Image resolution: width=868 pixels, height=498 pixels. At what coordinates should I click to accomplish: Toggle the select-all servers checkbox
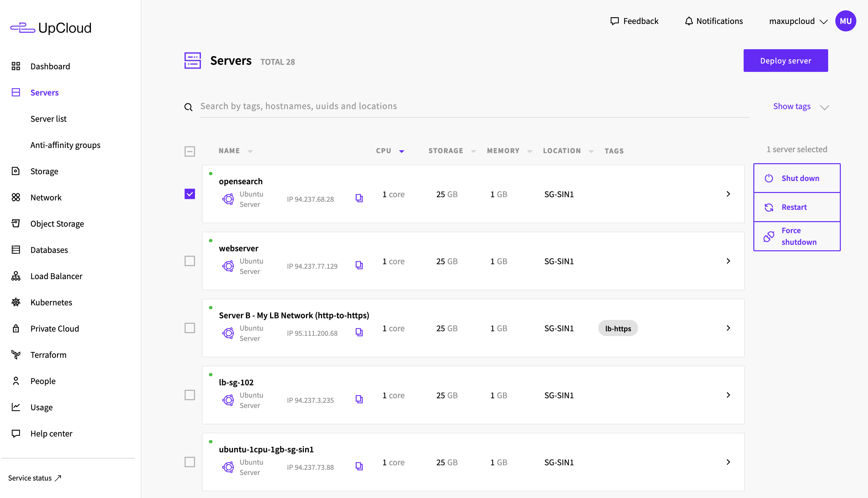pos(189,151)
